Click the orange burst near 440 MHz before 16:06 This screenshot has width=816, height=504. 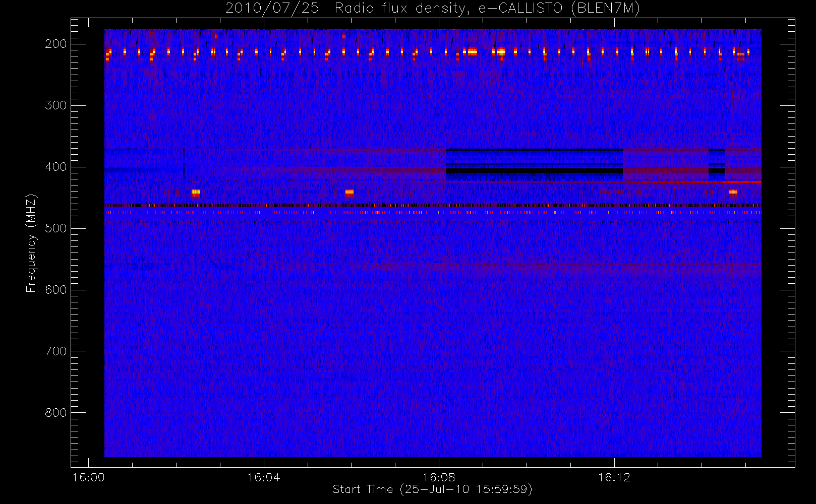click(x=349, y=193)
